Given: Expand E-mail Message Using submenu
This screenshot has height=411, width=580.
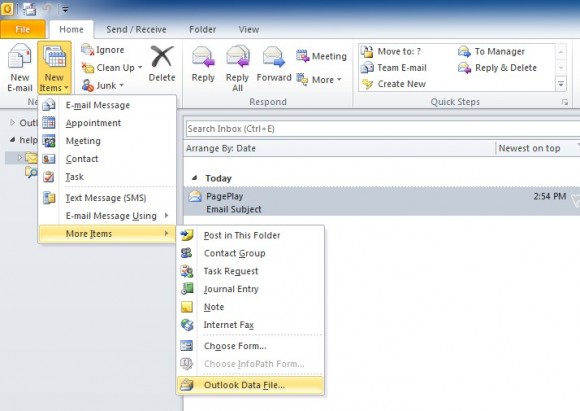Looking at the screenshot, I should click(107, 216).
